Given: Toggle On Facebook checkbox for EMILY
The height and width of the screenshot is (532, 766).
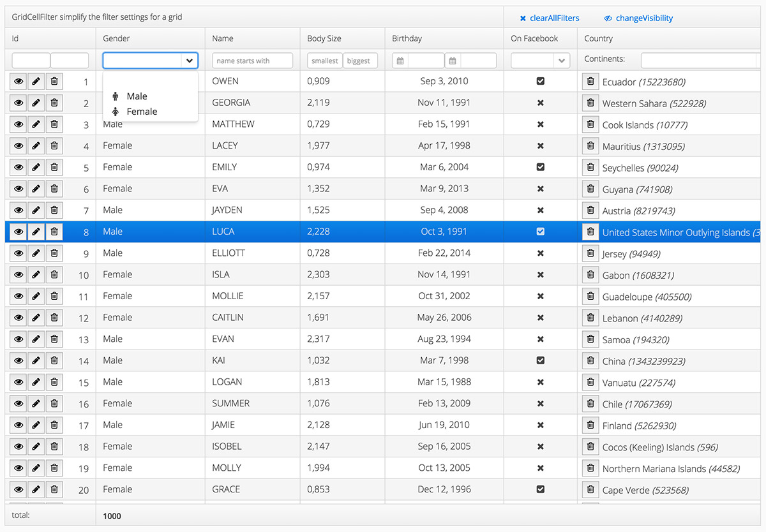Looking at the screenshot, I should coord(541,167).
